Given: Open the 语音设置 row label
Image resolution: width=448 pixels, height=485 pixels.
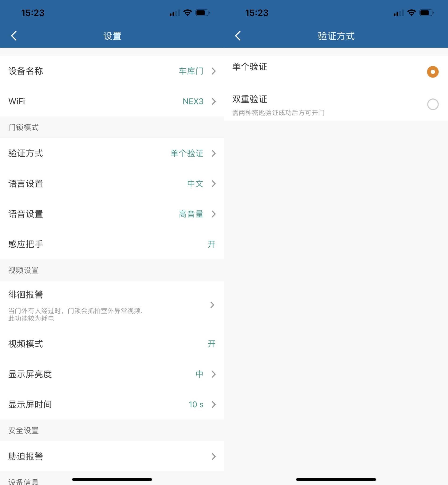Looking at the screenshot, I should pos(26,214).
